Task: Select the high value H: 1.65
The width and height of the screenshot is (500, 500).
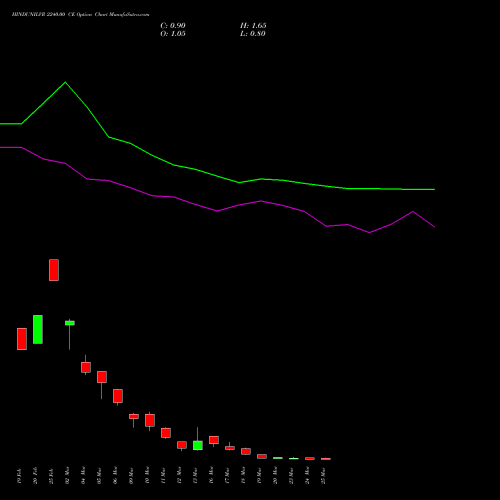Action: pos(253,26)
